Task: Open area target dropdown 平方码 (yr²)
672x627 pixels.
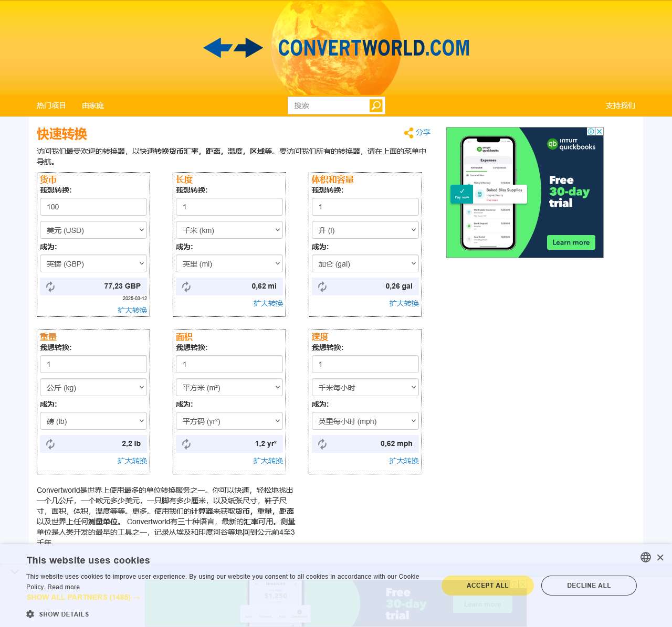Action: (x=229, y=421)
